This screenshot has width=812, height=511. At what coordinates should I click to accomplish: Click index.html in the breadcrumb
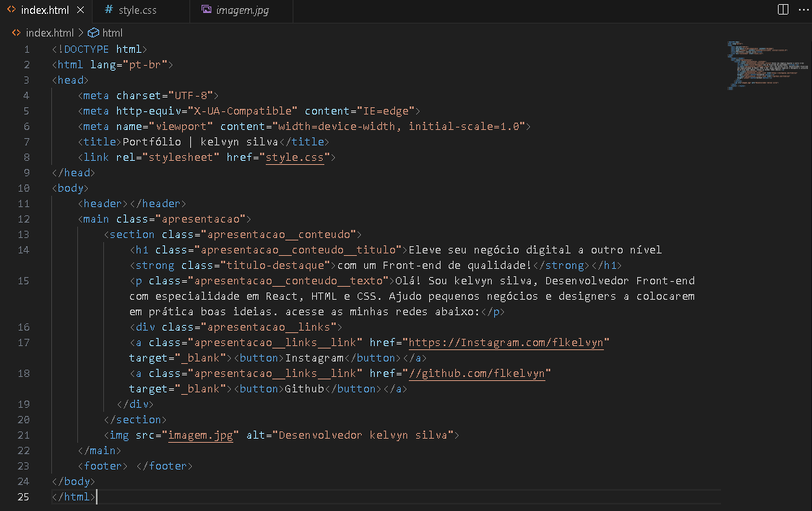(x=50, y=32)
